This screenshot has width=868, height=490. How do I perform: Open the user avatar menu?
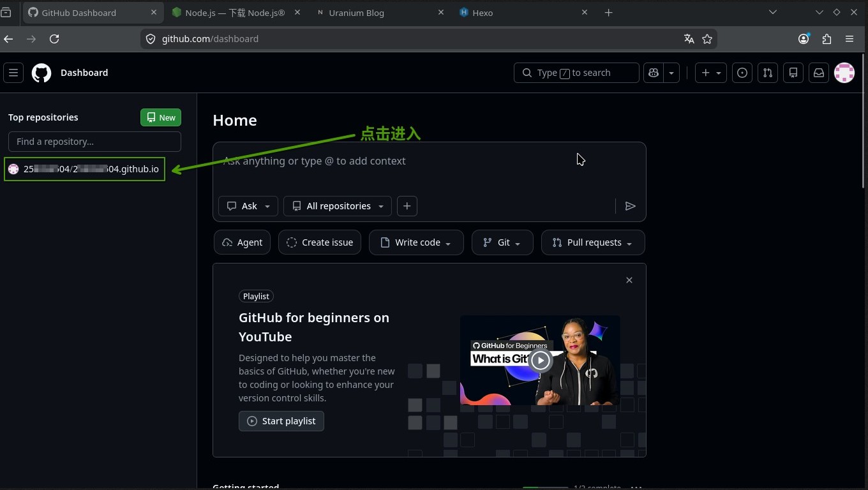click(844, 73)
